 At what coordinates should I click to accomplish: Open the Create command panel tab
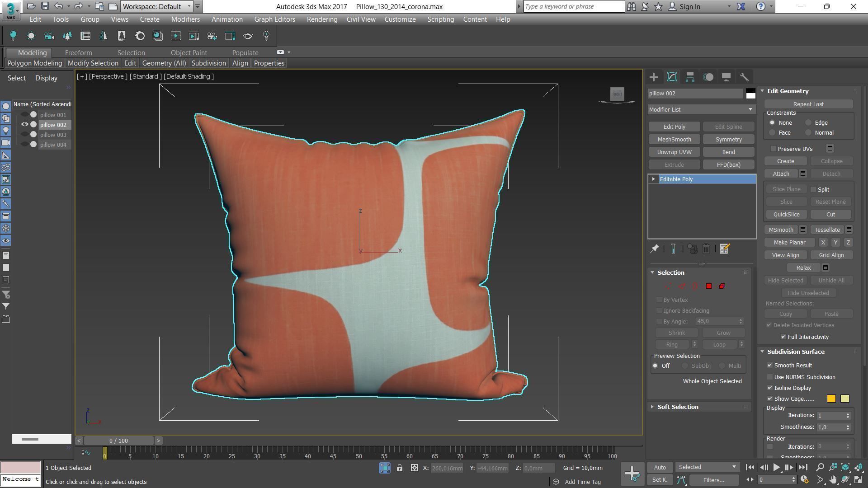point(654,77)
